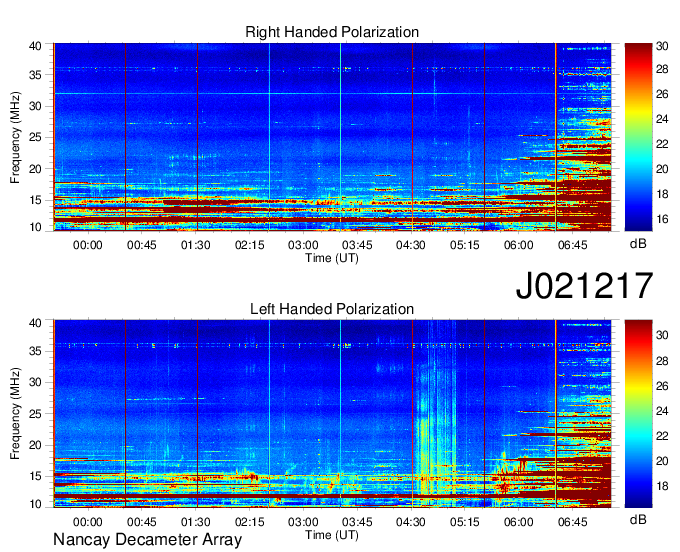The height and width of the screenshot is (552, 680).
Task: Click the "30" frequency tick on the right-handed plot
Action: pos(35,106)
